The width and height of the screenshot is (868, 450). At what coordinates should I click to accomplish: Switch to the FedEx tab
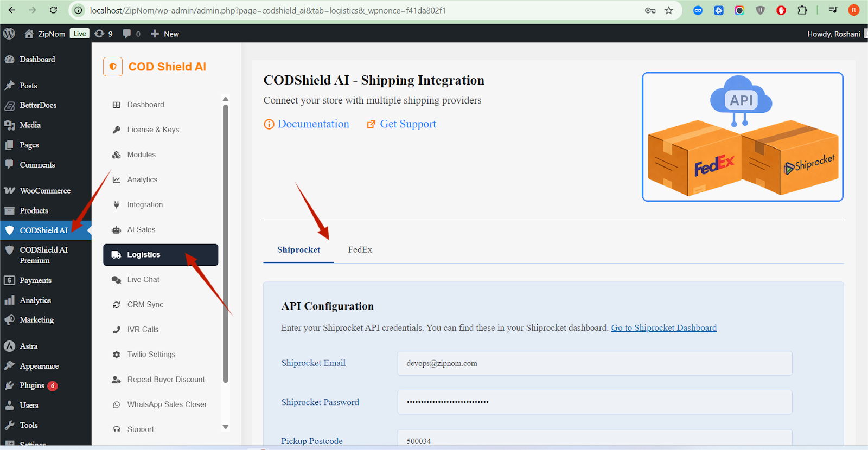(x=360, y=250)
